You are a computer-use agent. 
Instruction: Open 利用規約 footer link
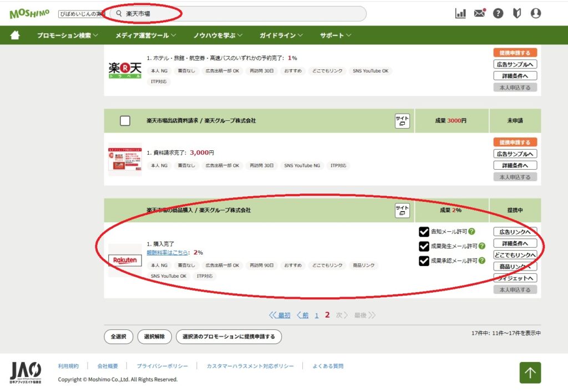click(68, 366)
